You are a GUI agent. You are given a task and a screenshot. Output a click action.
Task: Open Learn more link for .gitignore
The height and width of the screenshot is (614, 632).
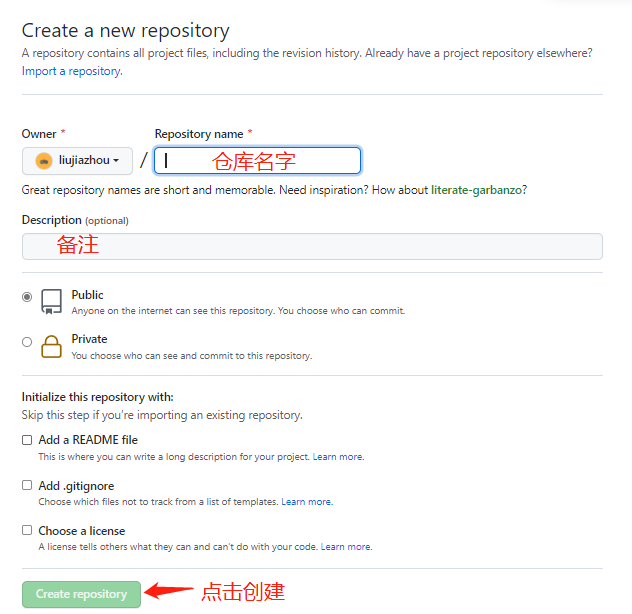pos(306,502)
